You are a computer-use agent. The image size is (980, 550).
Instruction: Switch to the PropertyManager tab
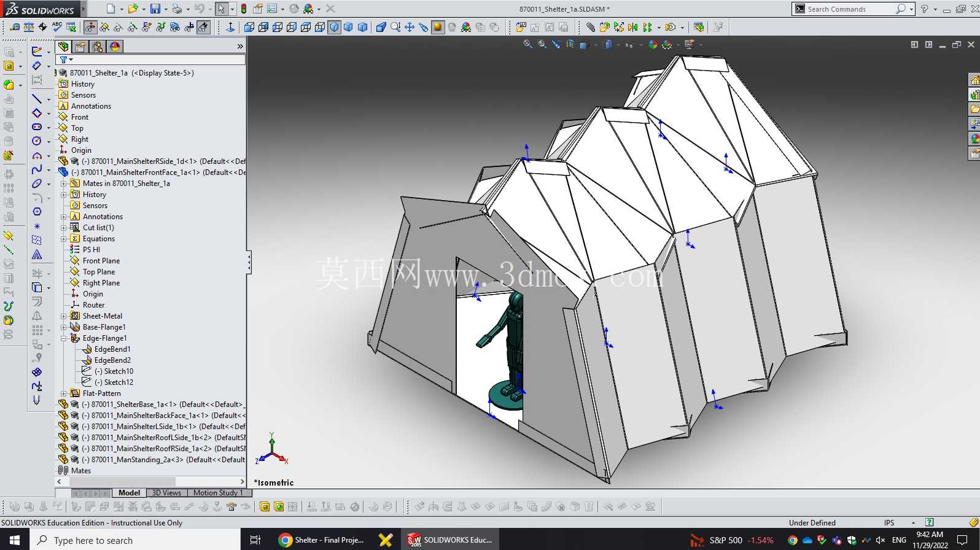(80, 47)
